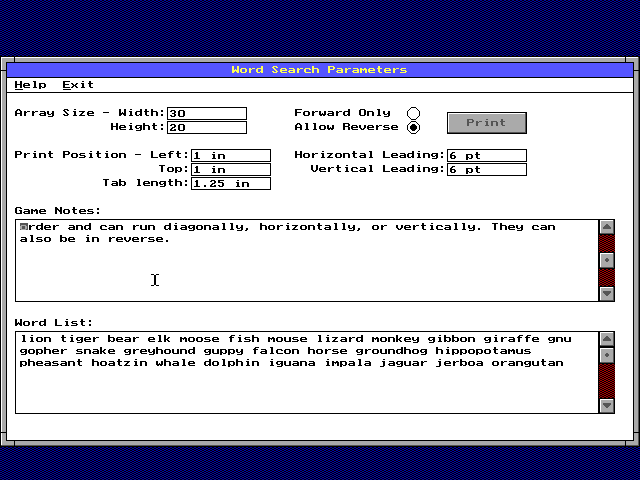640x480 pixels.
Task: Click the Game Notes scroll up arrow
Action: [x=607, y=227]
